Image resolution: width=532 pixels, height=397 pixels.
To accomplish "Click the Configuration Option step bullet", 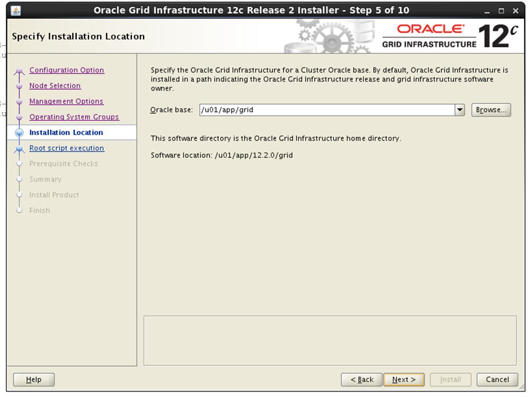I will pyautogui.click(x=20, y=71).
